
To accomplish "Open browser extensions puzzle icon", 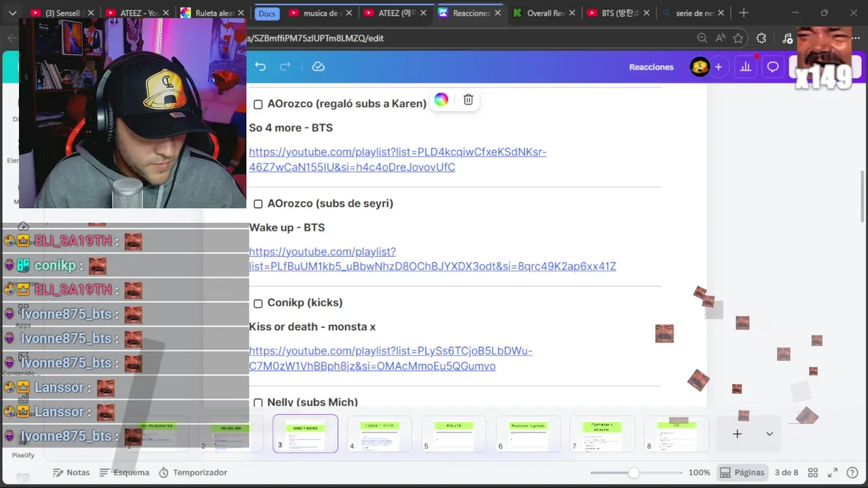I will coord(762,39).
